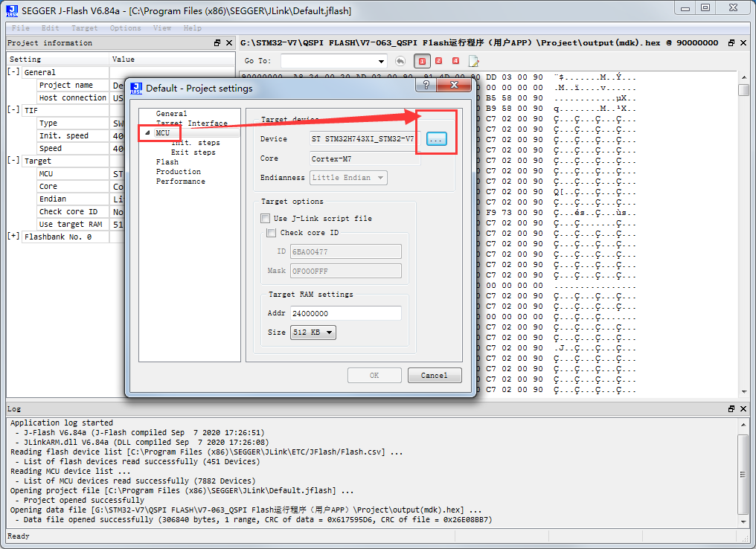756x549 pixels.
Task: Open the Help menu
Action: [193, 28]
